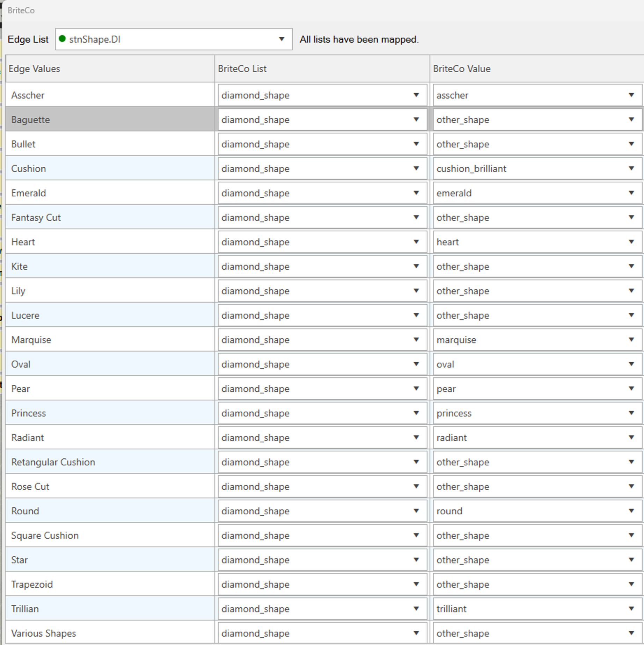Select the Trapezoid edge value cell
This screenshot has height=645, width=644.
(110, 584)
